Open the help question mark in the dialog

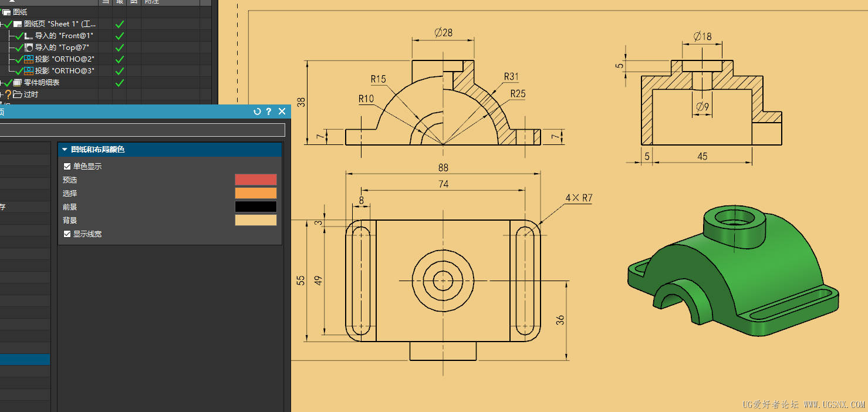(x=269, y=112)
